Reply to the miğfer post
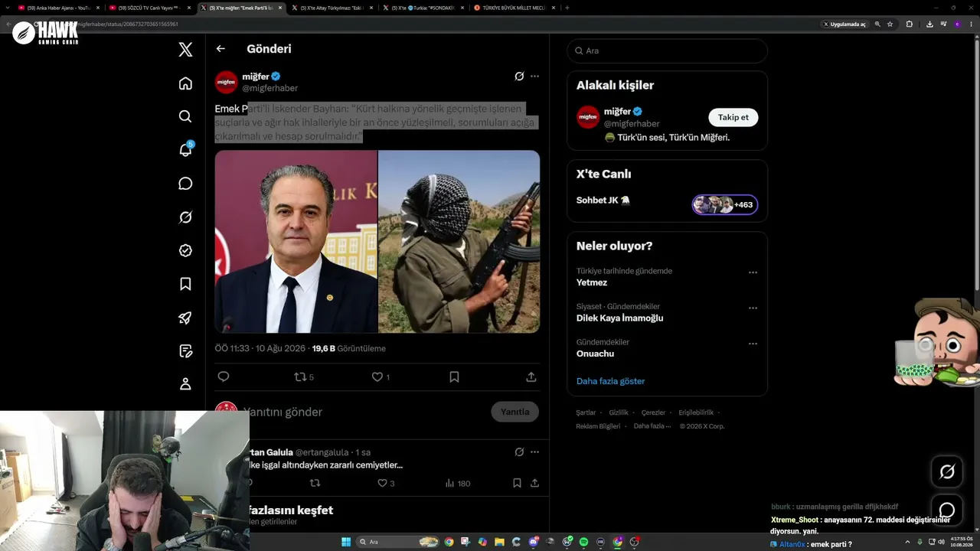 click(224, 377)
